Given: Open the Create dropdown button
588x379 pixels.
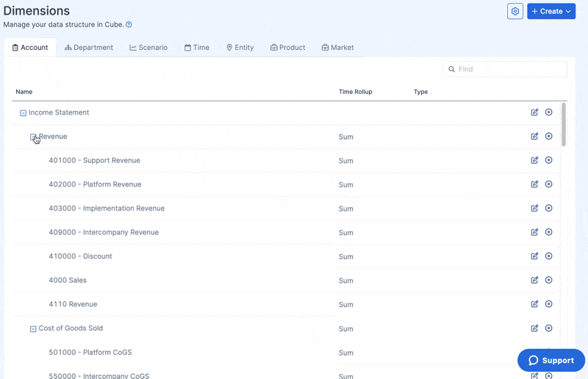Looking at the screenshot, I should point(551,11).
